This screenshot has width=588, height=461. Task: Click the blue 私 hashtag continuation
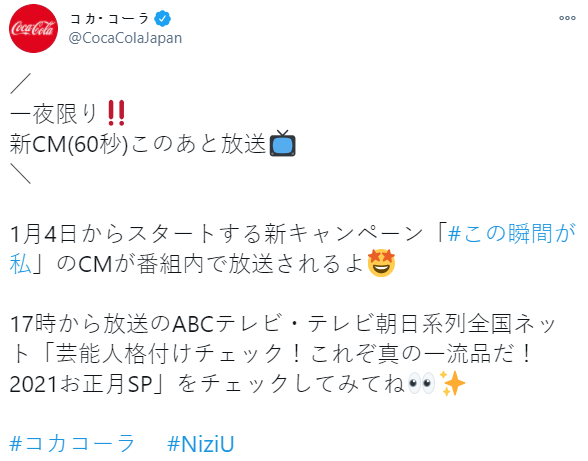(20, 263)
